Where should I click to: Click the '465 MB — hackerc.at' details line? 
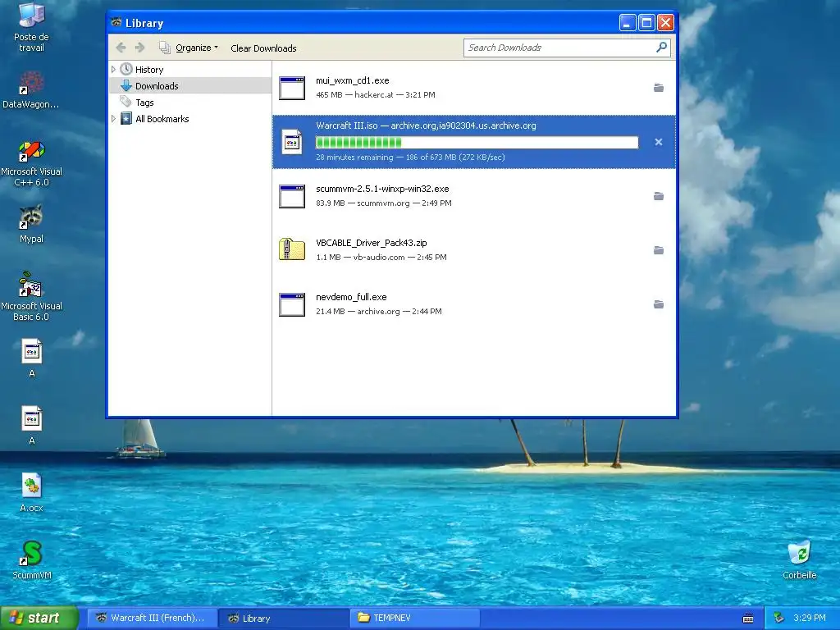pos(376,95)
